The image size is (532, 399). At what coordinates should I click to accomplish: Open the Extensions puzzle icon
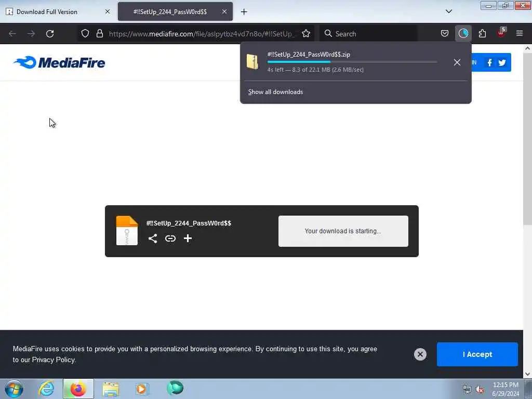[482, 33]
